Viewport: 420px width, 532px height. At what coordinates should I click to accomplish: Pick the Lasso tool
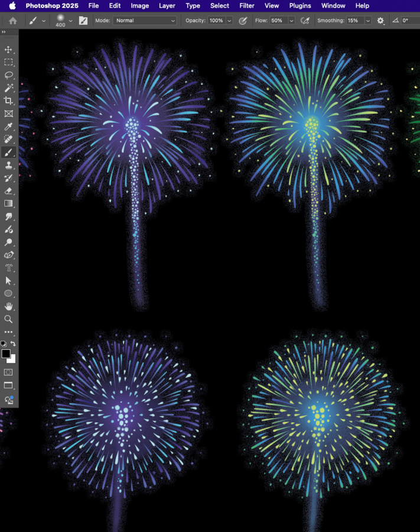(8, 75)
